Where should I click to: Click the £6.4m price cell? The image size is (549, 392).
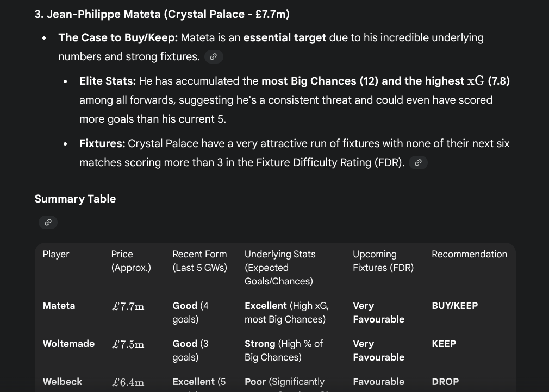click(128, 382)
